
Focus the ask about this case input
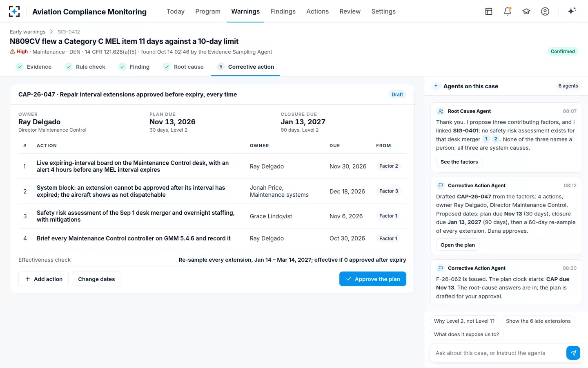(x=498, y=353)
